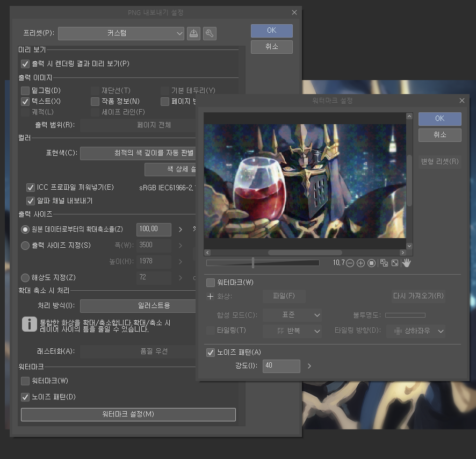Click 취소 in PNG 내보내기 설정 dialog
Image resolution: width=476 pixels, height=459 pixels.
point(272,47)
